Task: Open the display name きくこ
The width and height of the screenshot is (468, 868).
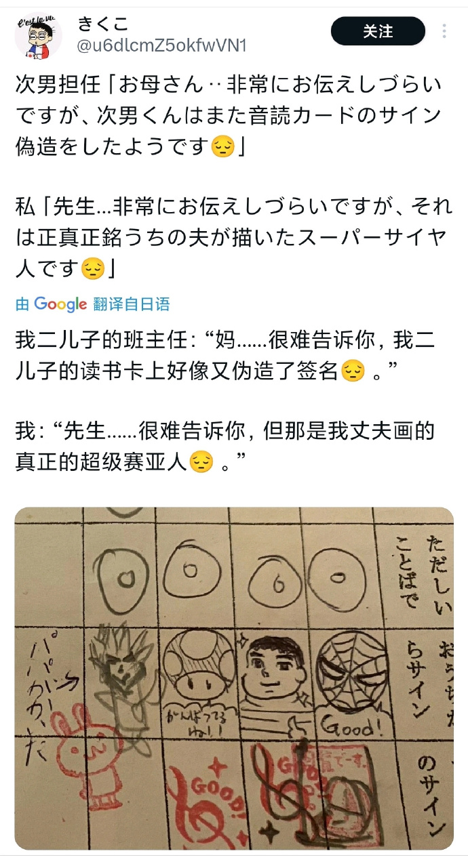Action: [102, 25]
